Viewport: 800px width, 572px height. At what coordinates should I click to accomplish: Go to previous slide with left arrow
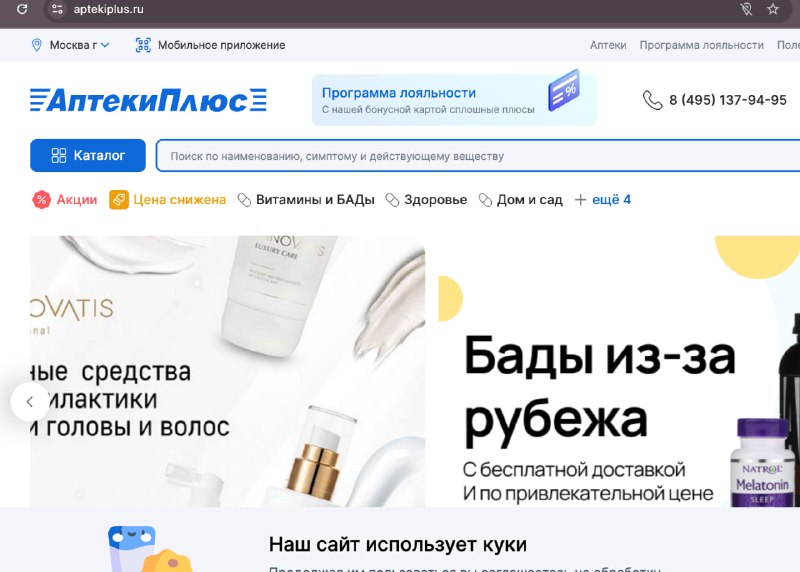[x=30, y=402]
